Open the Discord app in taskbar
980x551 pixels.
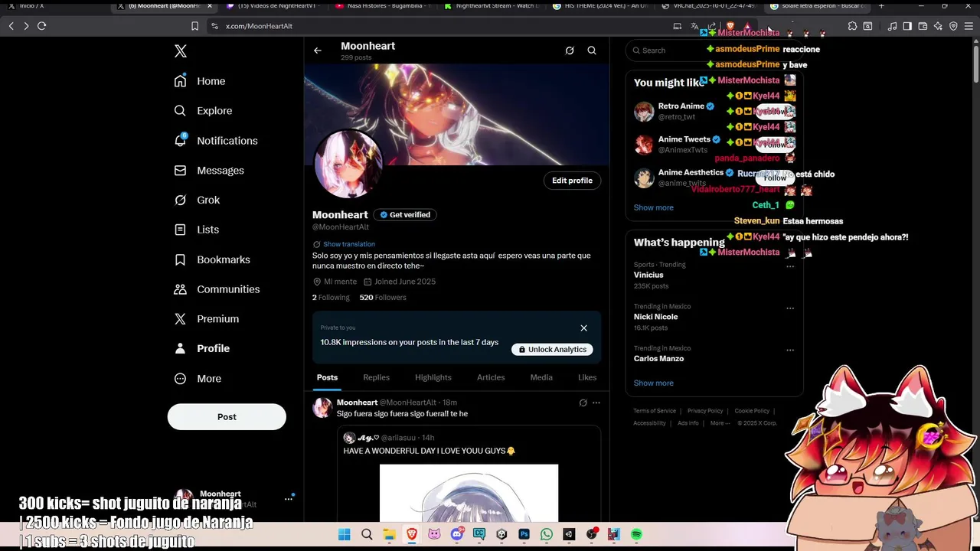tap(457, 535)
